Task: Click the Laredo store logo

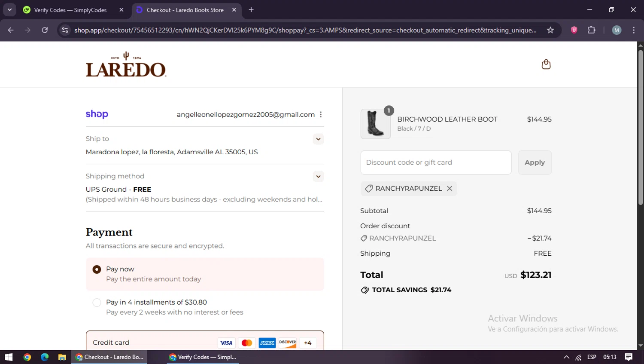Action: coord(126,64)
